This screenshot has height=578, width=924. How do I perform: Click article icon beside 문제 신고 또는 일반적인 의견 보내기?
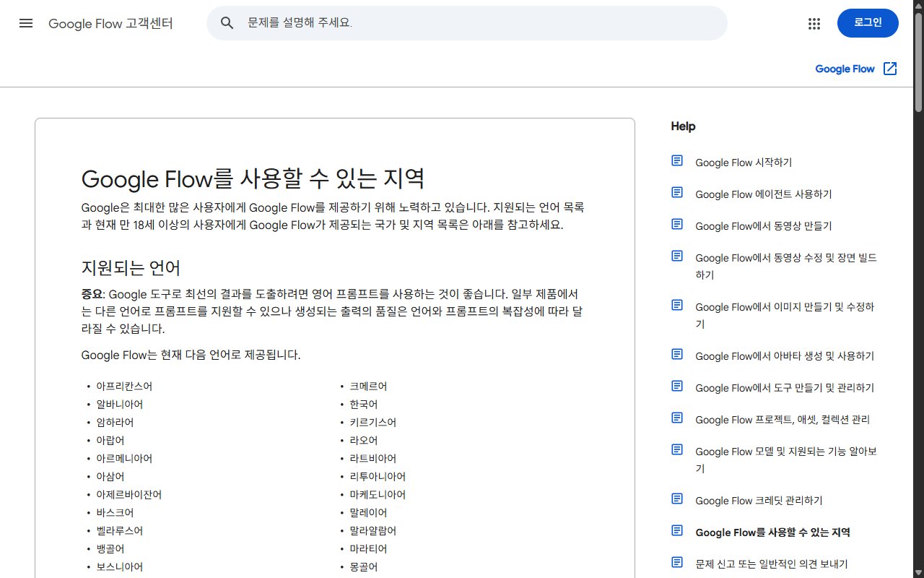pos(677,562)
